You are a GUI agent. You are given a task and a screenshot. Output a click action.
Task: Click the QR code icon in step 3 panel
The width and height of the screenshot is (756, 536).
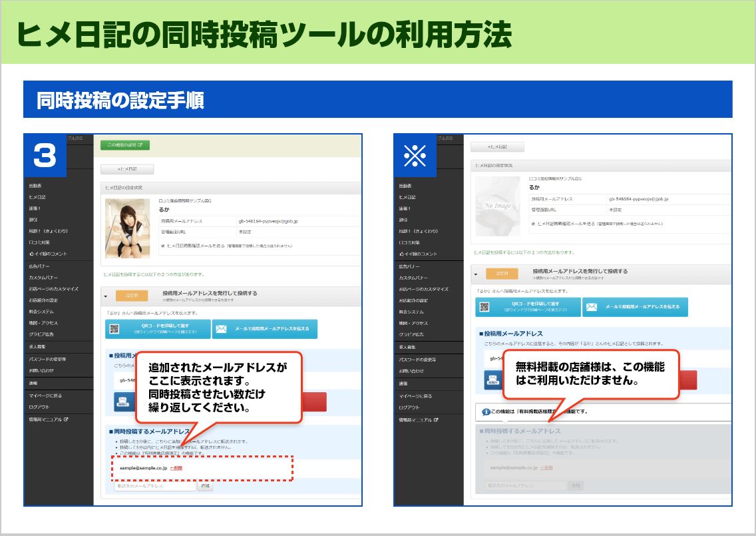(114, 329)
